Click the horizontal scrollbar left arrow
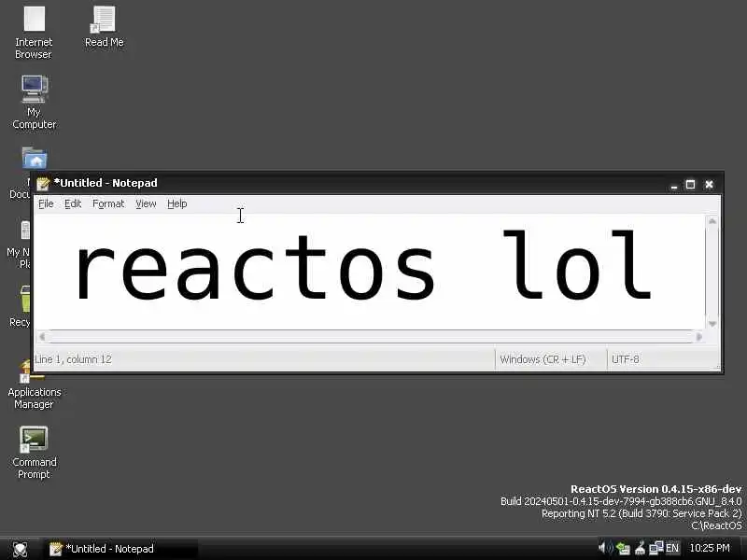The width and height of the screenshot is (747, 560). click(42, 337)
